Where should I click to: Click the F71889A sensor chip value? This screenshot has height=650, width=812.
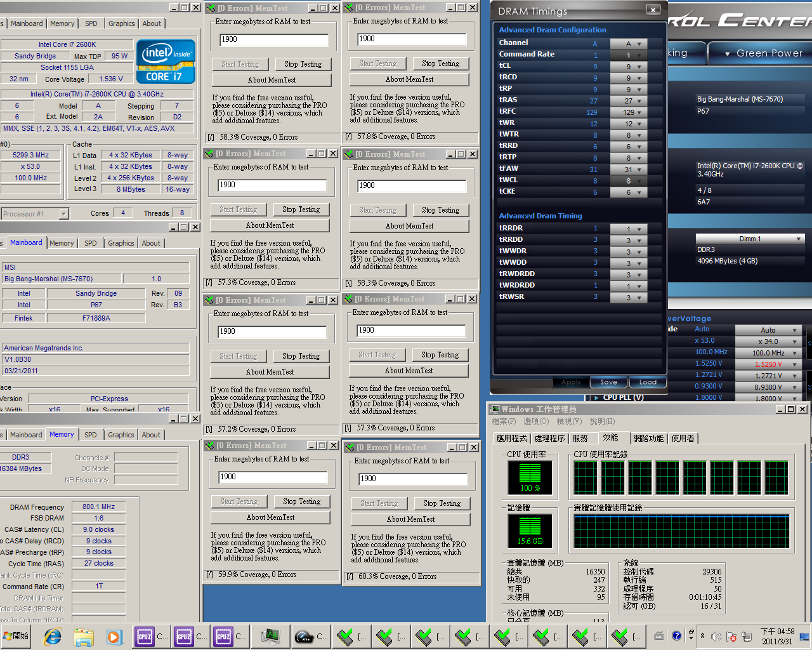click(96, 318)
